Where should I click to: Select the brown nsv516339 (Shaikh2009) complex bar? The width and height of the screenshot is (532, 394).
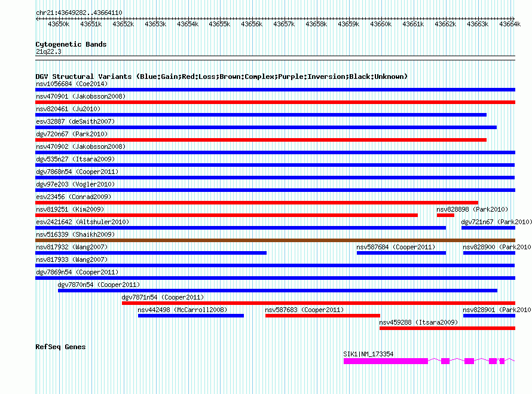(275, 240)
